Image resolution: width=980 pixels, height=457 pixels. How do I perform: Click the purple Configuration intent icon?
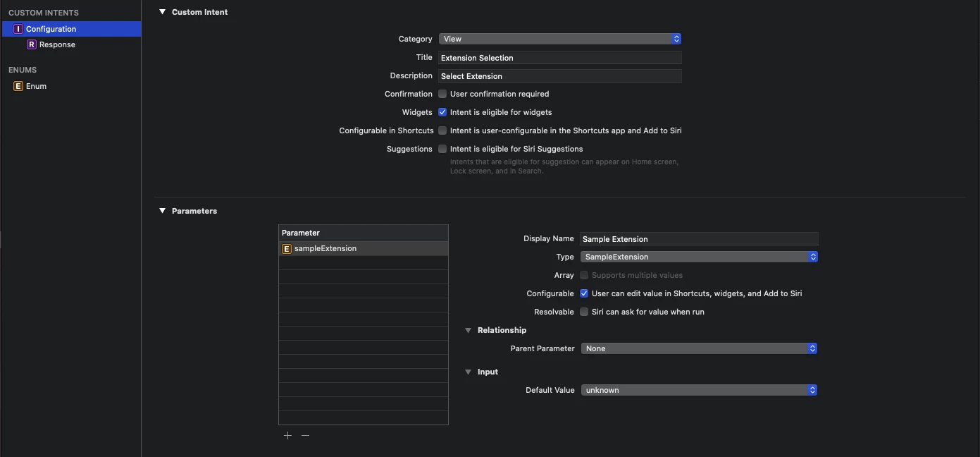(18, 29)
